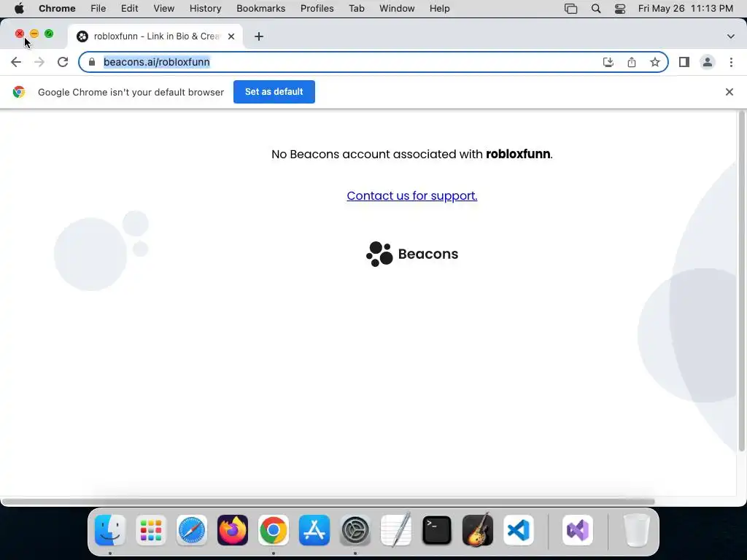Image resolution: width=747 pixels, height=560 pixels.
Task: Click the horizontal page scrollbar
Action: tap(328, 502)
